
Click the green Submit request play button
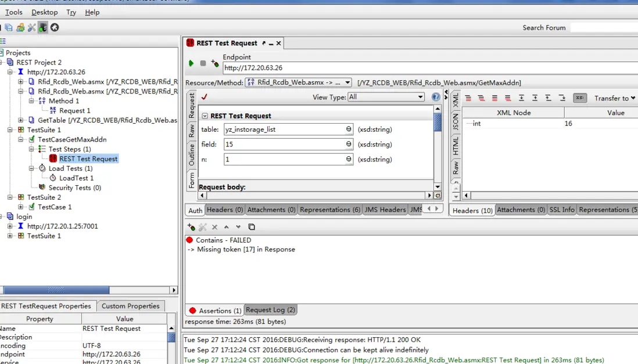click(x=191, y=63)
